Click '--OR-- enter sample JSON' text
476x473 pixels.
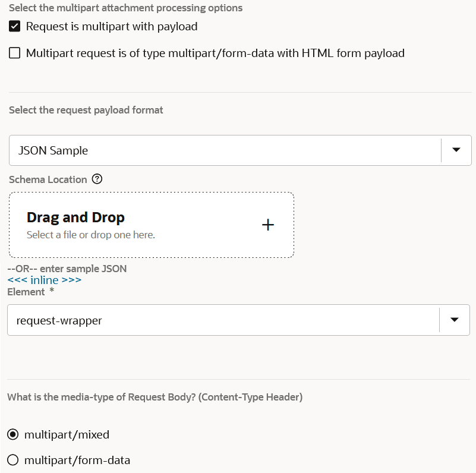tap(67, 269)
